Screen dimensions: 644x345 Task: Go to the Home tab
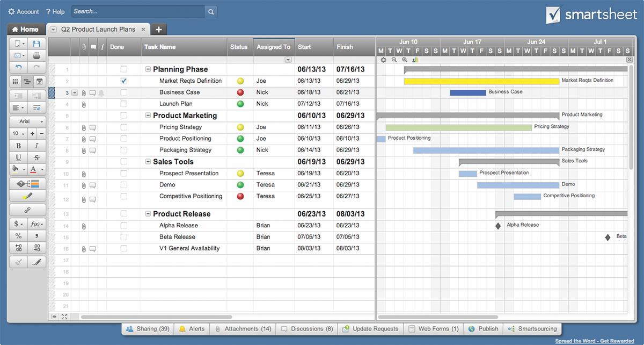point(25,30)
